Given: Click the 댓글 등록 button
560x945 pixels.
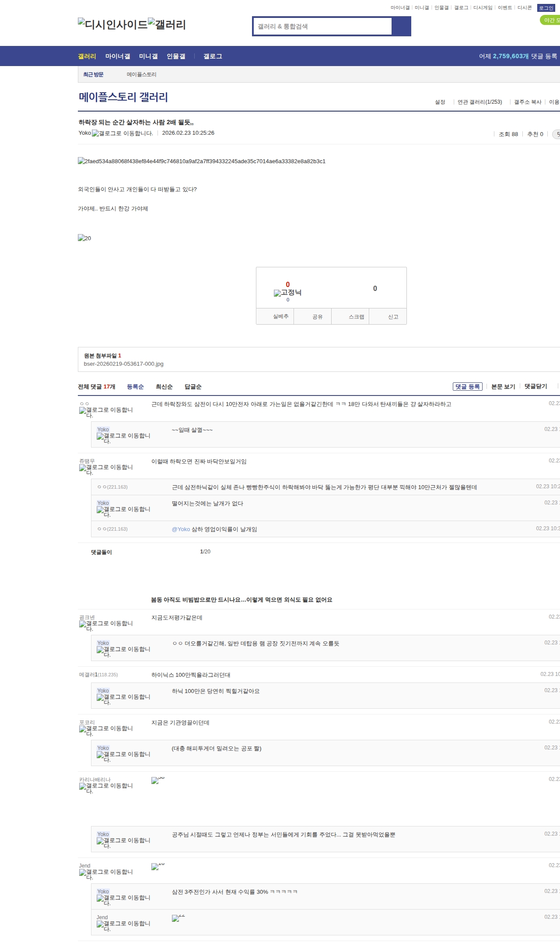Looking at the screenshot, I should click(467, 386).
